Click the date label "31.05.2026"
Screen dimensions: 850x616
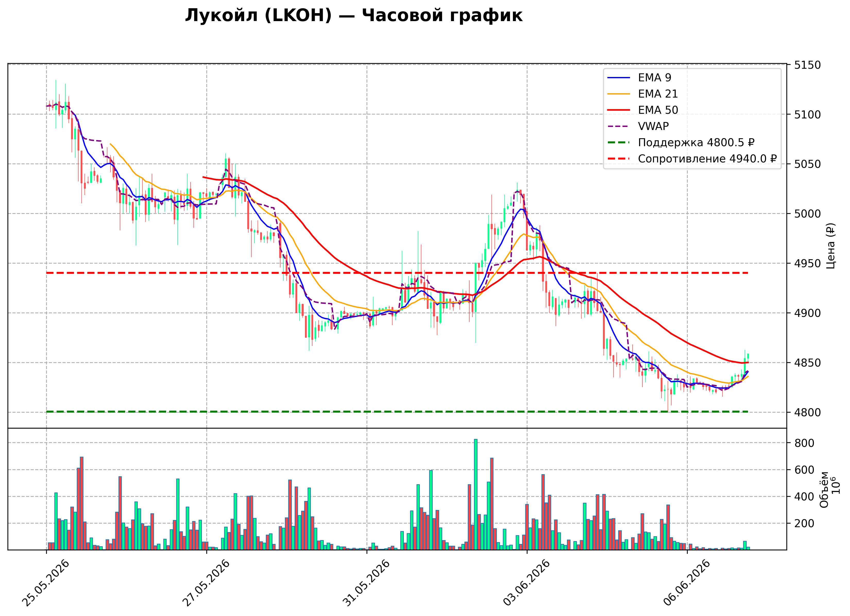(x=367, y=583)
